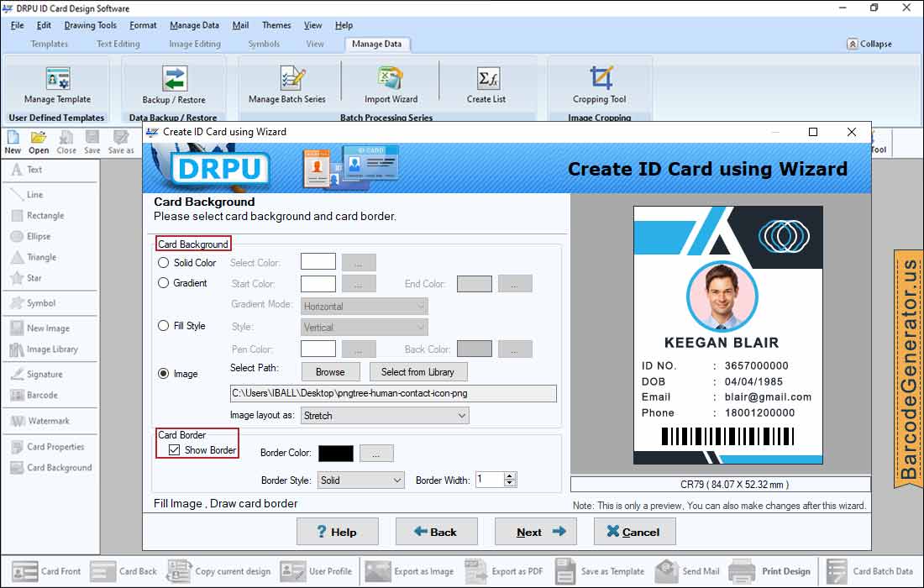Click the Solid Color select swatch

318,261
